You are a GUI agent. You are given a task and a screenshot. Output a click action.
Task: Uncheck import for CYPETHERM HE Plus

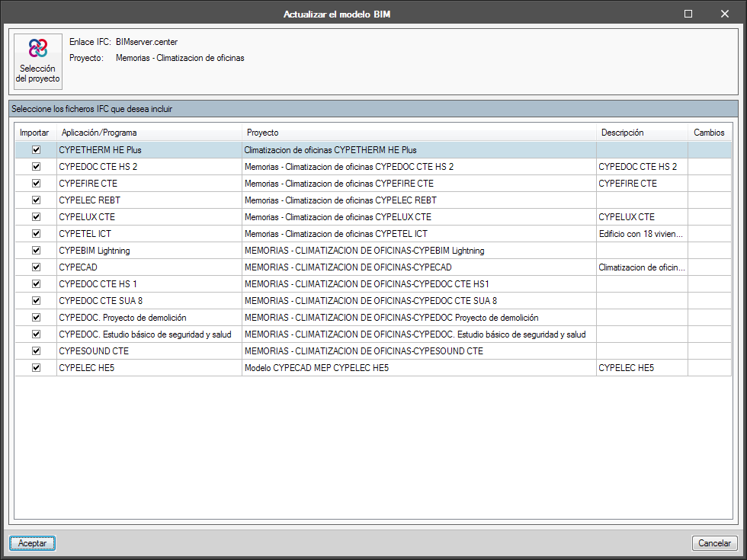37,150
